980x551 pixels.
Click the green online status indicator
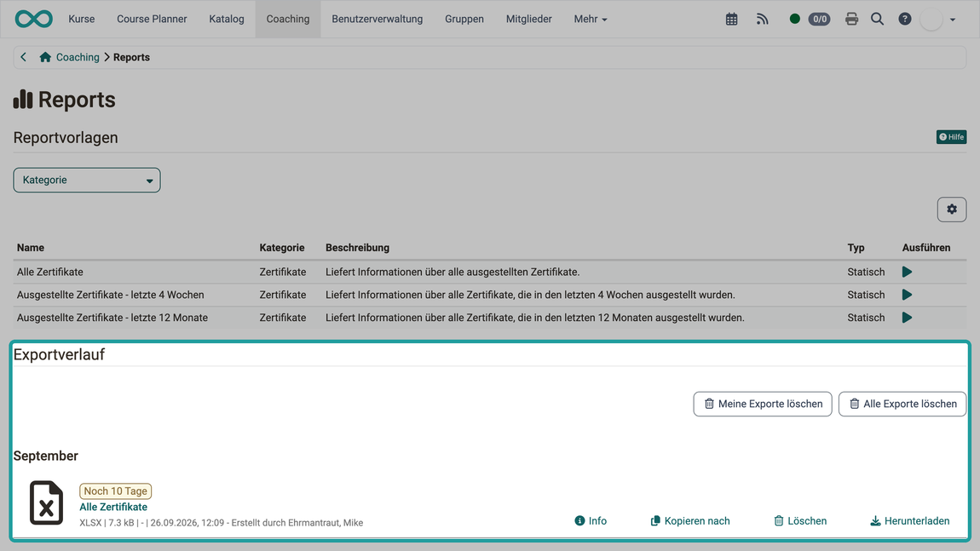click(x=794, y=19)
